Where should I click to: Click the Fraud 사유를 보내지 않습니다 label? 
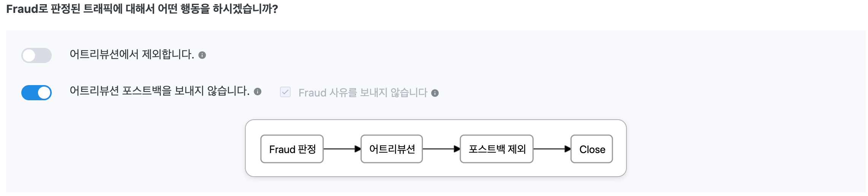(x=363, y=93)
